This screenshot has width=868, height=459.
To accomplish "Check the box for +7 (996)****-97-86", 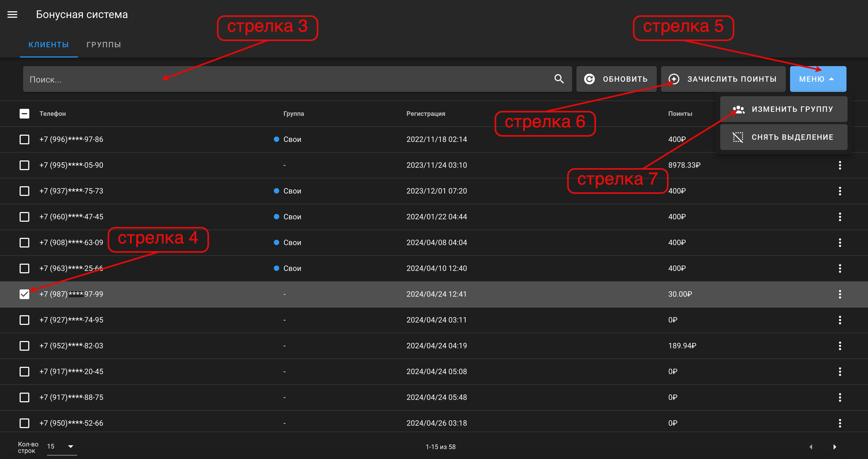I will point(24,139).
